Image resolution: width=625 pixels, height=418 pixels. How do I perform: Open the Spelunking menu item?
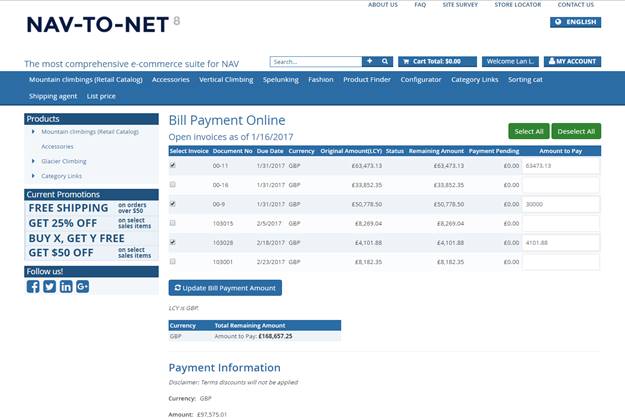pyautogui.click(x=281, y=80)
